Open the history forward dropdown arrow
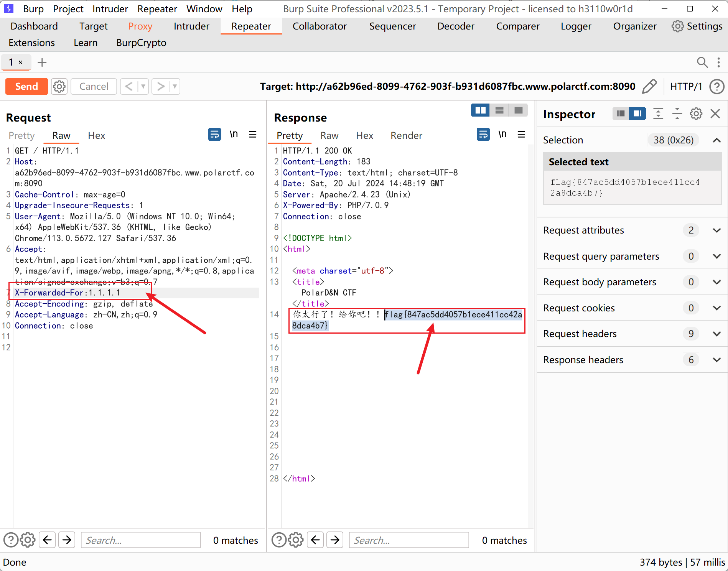The width and height of the screenshot is (728, 571). (175, 87)
